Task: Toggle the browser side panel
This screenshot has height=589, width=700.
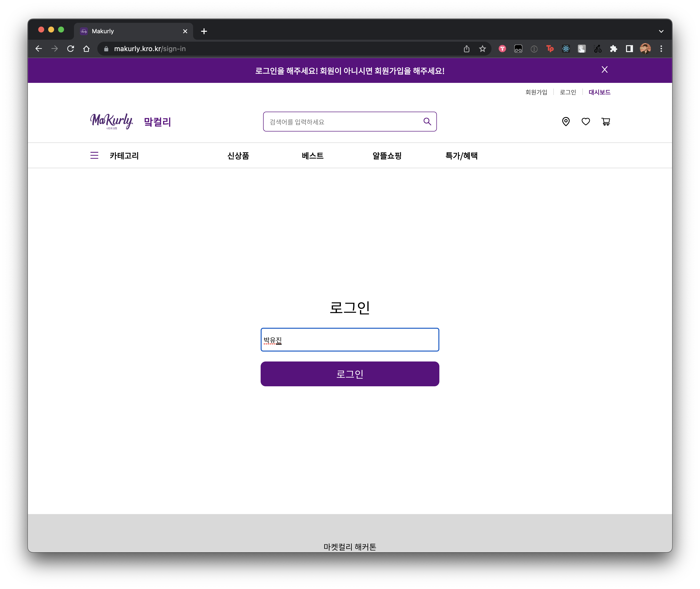Action: point(629,49)
